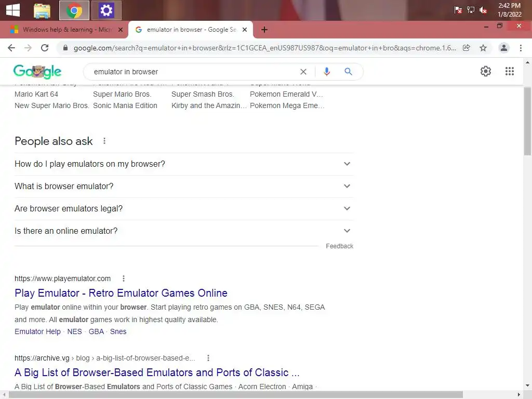Open Pokemon Emerald V… link
Screen dimensions: 532x399
pos(287,94)
